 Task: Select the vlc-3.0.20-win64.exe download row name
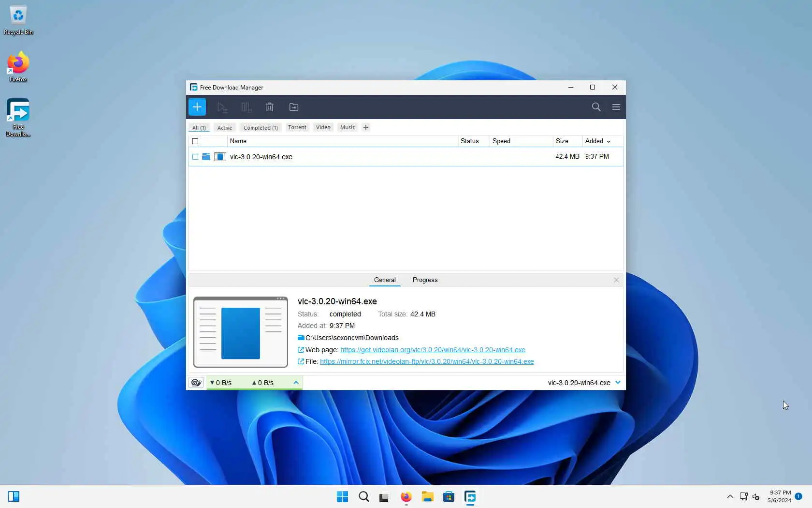[x=261, y=157]
